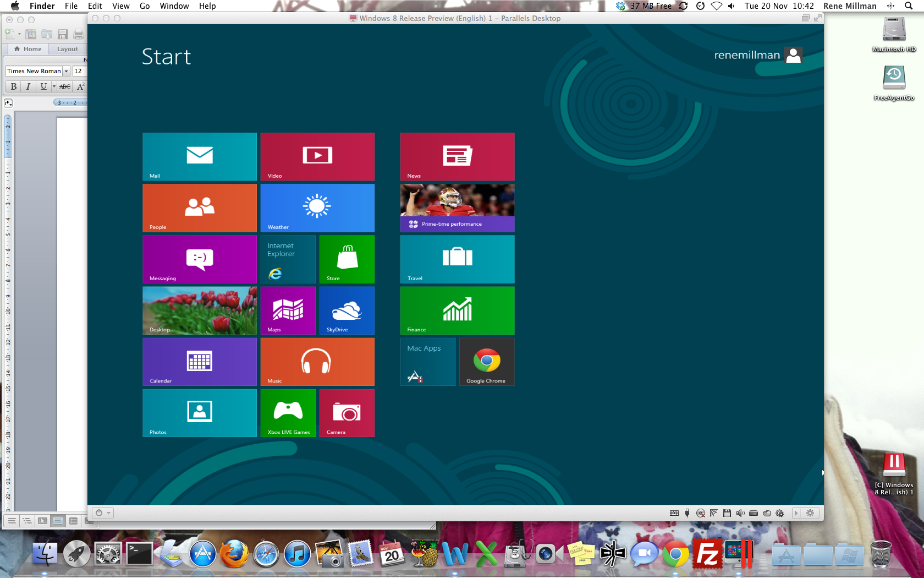Click the renemillman user account picture
The height and width of the screenshot is (578, 924).
(x=794, y=55)
